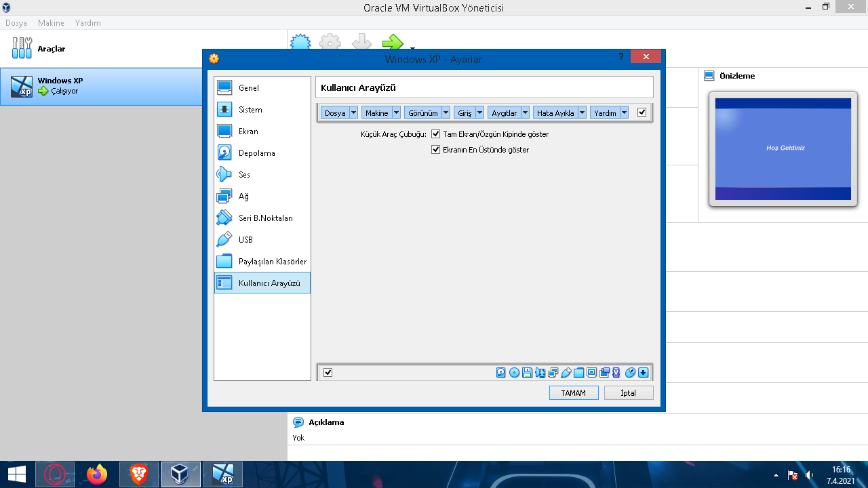
Task: Click the question mark help button in dialog
Action: click(x=621, y=57)
